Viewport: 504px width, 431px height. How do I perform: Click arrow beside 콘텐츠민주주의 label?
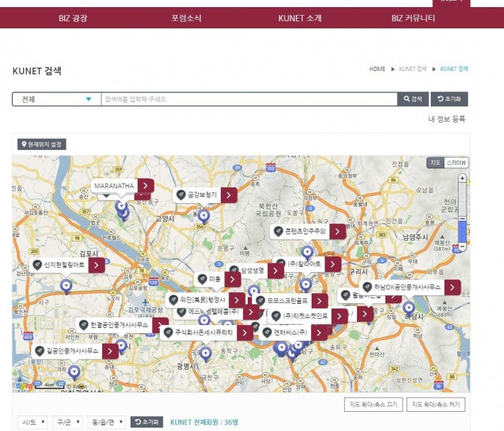pyautogui.click(x=337, y=231)
